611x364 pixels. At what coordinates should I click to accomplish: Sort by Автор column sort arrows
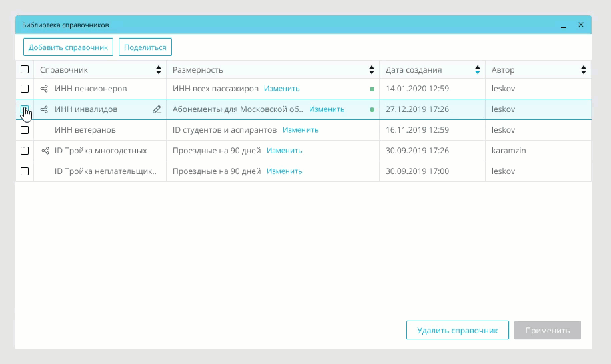pos(584,70)
